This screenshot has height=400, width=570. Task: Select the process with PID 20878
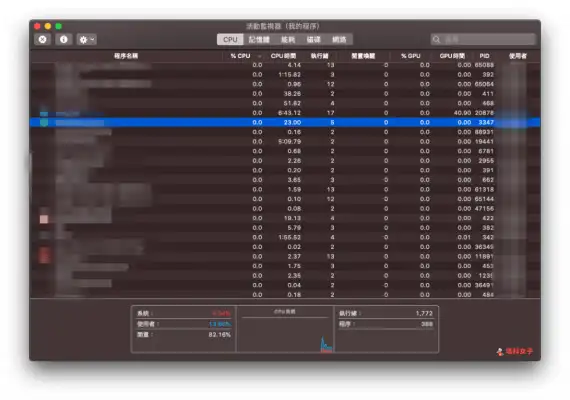[x=285, y=113]
